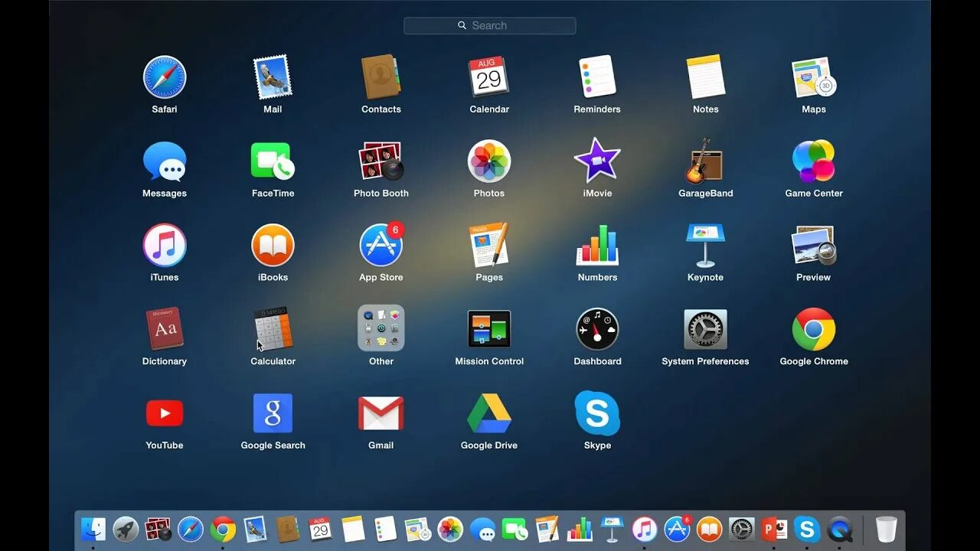Open iTunes from the Dock
Image resolution: width=980 pixels, height=551 pixels.
coord(645,529)
